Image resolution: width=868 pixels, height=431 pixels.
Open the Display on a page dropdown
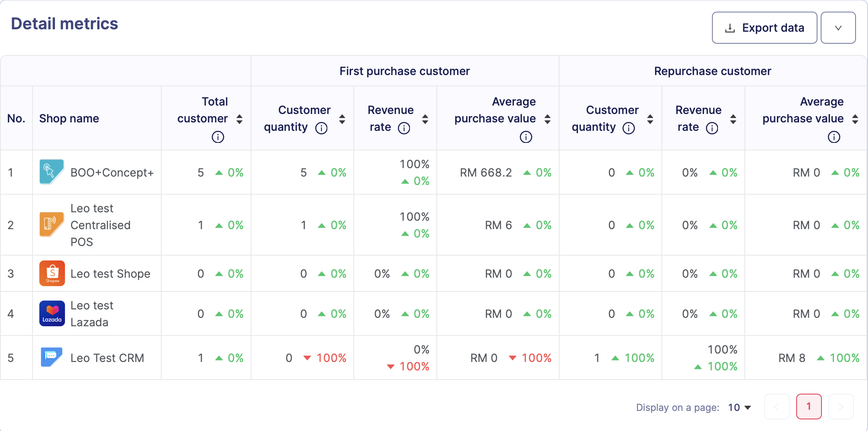pyautogui.click(x=739, y=407)
